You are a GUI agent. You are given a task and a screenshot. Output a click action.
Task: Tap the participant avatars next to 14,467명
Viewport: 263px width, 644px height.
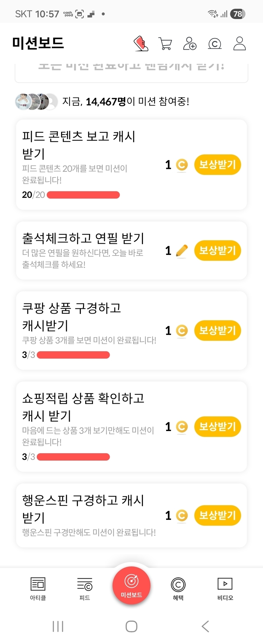pos(36,102)
